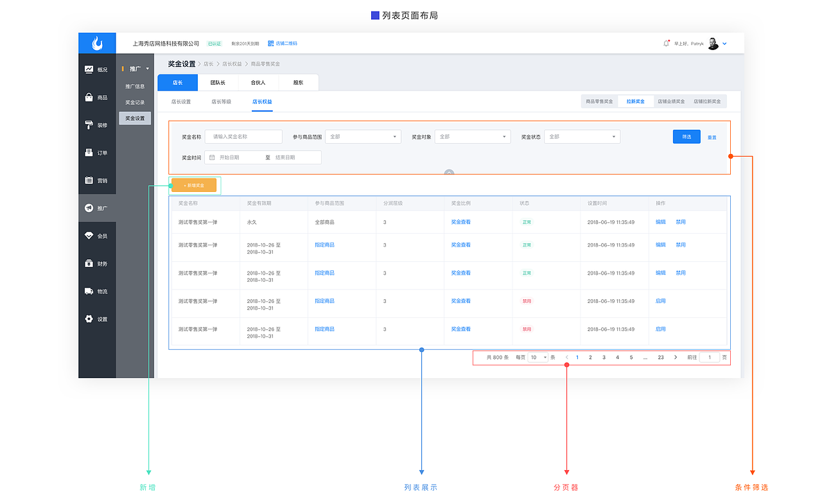查看店铺二维码
Screen dimensions: 822x504
pyautogui.click(x=286, y=44)
